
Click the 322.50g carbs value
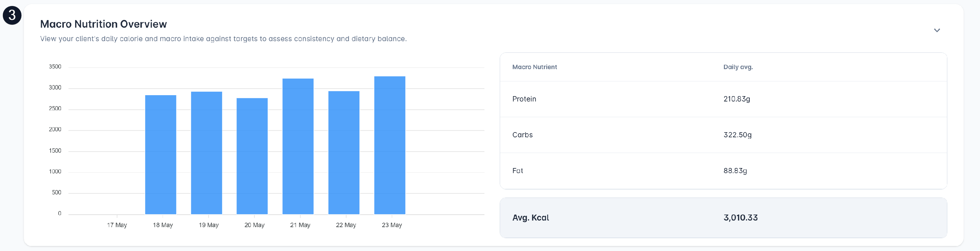737,135
